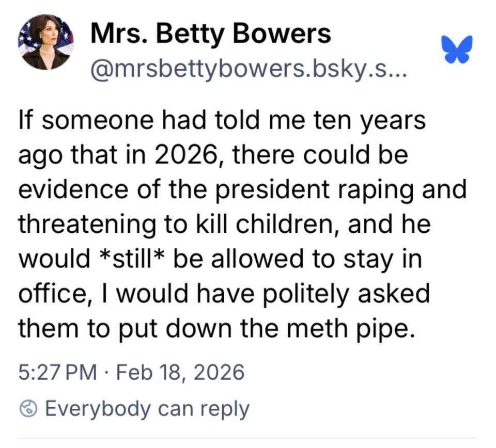
Task: Click the Bluesky butterfly logo
Action: 458,50
